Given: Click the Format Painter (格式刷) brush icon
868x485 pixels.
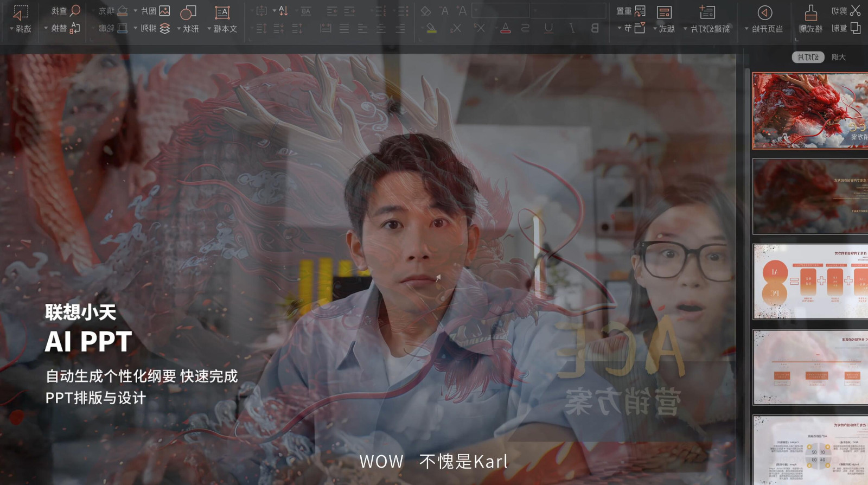Looking at the screenshot, I should point(811,12).
